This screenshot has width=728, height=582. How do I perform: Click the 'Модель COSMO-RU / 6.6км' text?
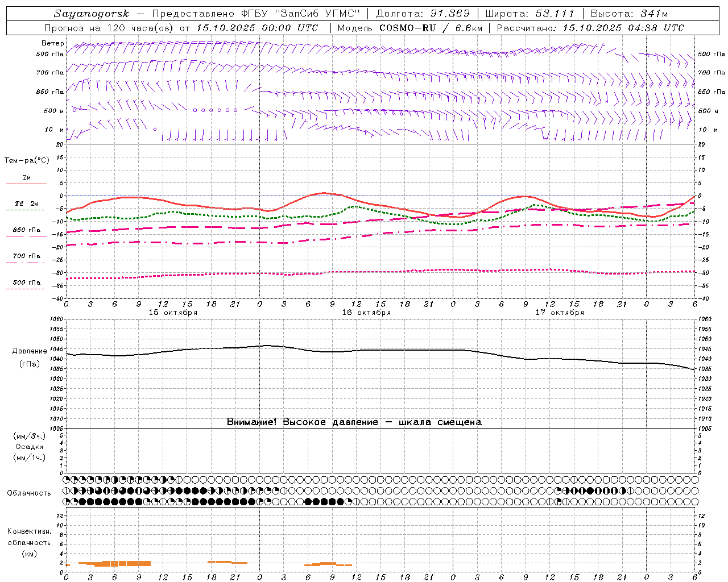410,28
